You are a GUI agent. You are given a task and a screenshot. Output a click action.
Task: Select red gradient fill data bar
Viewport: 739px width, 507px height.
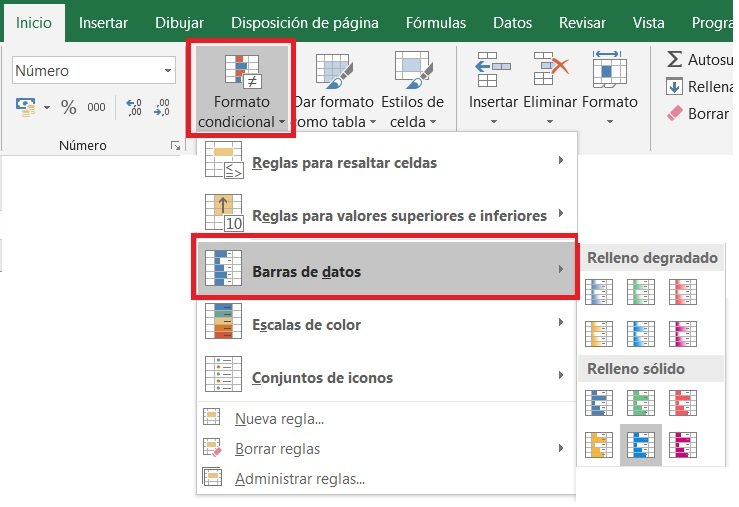pos(682,292)
